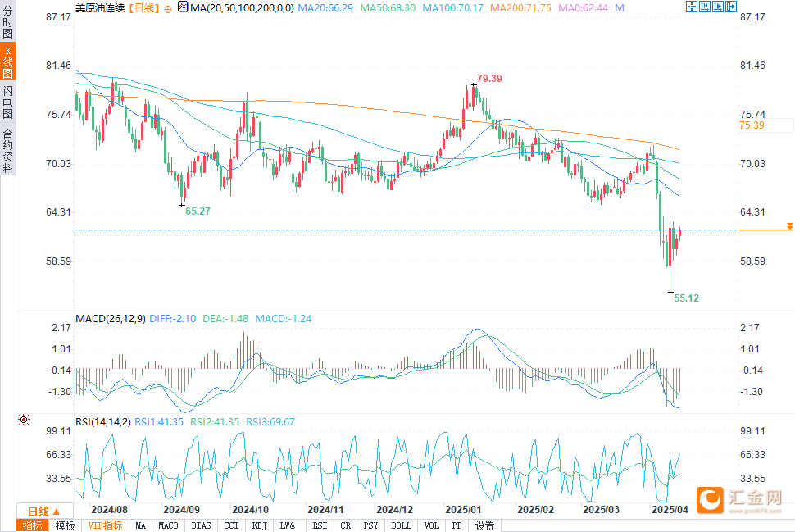Switch to the LW& indicator
The height and width of the screenshot is (532, 795).
288,526
